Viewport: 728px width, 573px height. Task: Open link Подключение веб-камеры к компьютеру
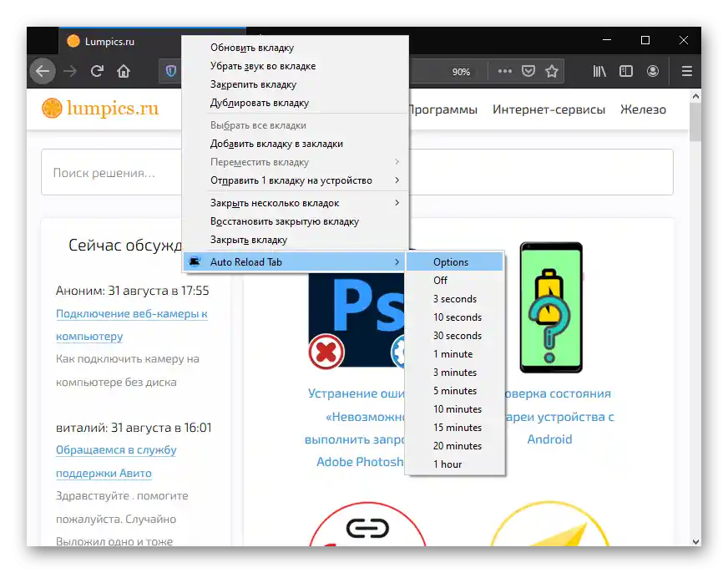[x=131, y=325]
